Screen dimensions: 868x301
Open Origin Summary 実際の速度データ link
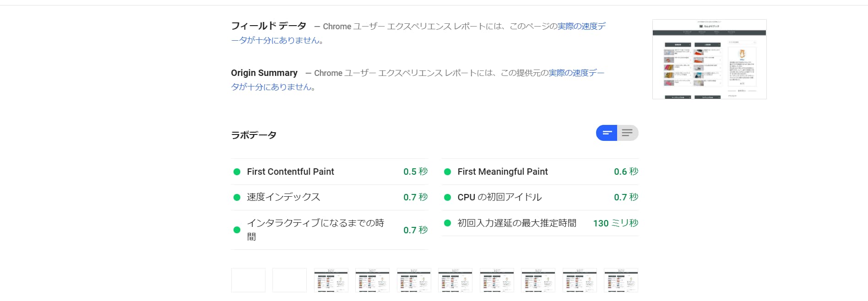point(576,73)
